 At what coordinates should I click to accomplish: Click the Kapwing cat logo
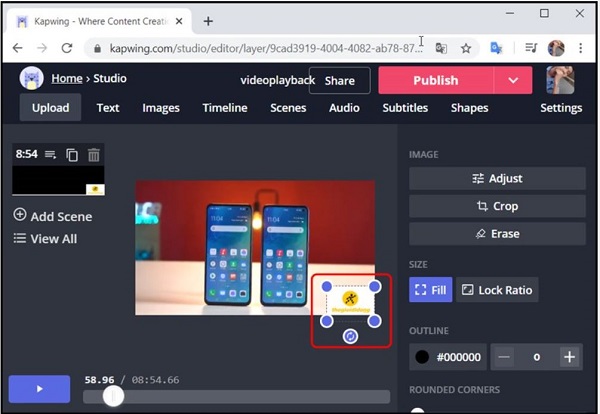[x=32, y=80]
